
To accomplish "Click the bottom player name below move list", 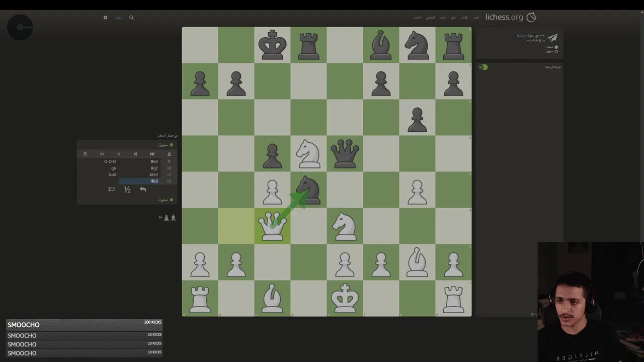I will pyautogui.click(x=163, y=200).
